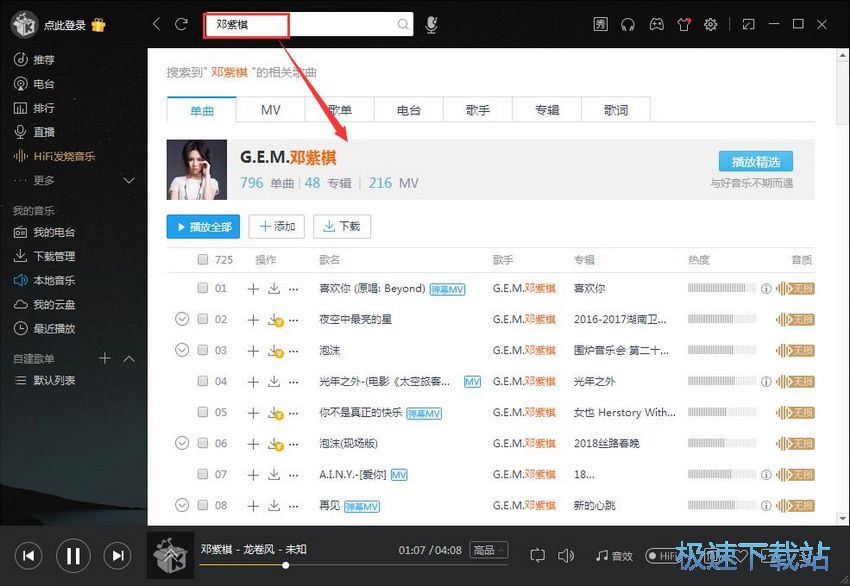Add song 01 喜欢你 with plus icon

click(x=253, y=289)
